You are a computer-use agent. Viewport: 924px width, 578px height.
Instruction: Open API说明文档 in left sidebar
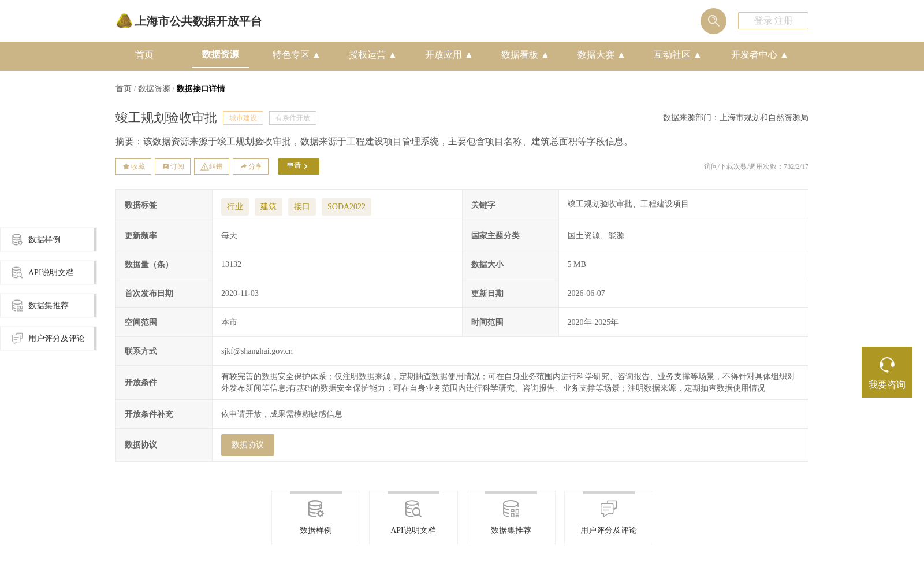click(x=49, y=273)
